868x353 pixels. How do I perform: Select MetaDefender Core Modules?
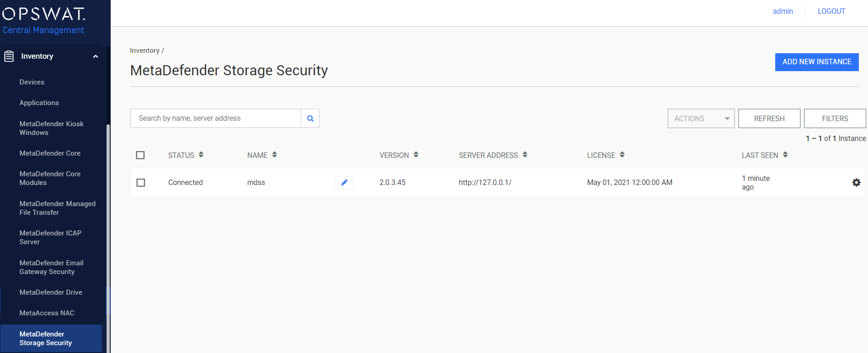click(x=50, y=178)
